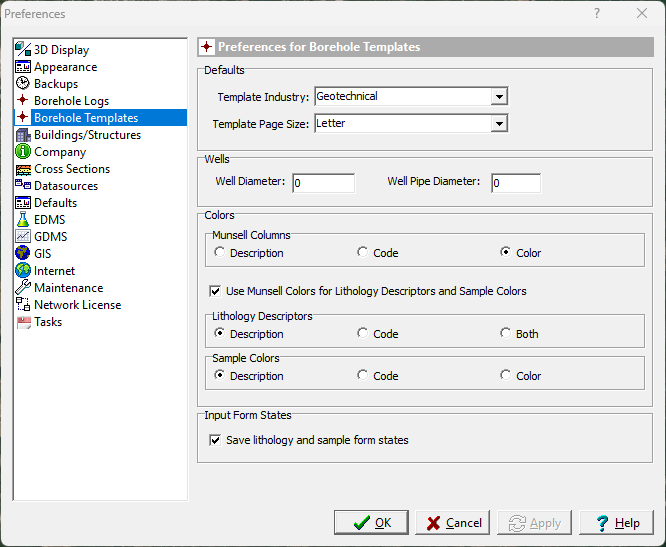Expand the Template Page Size dropdown

(x=498, y=124)
